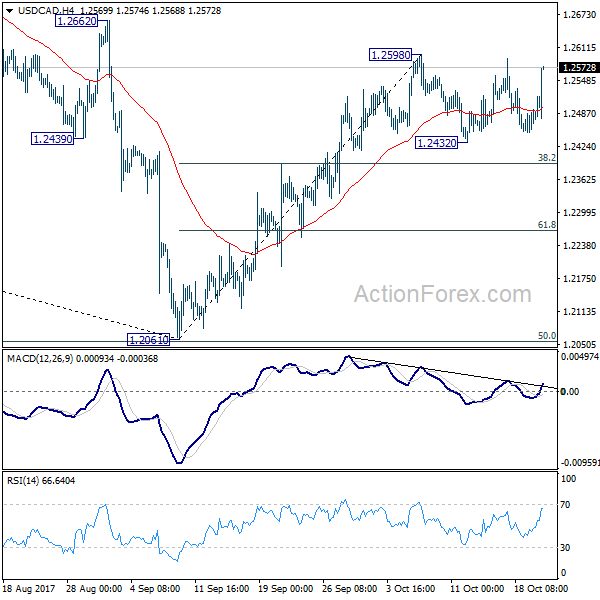Click the 3 Oct 16:00 date label
This screenshot has width=600, height=600.
coord(411,589)
